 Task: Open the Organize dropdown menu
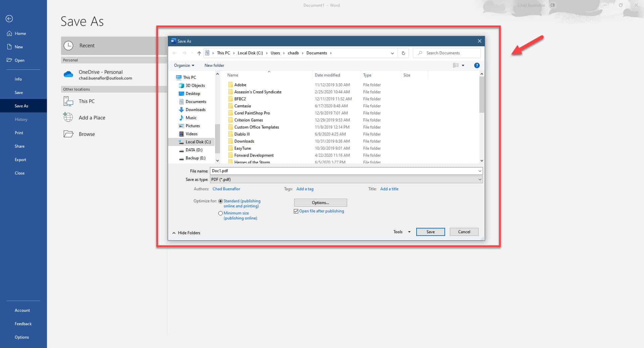184,65
